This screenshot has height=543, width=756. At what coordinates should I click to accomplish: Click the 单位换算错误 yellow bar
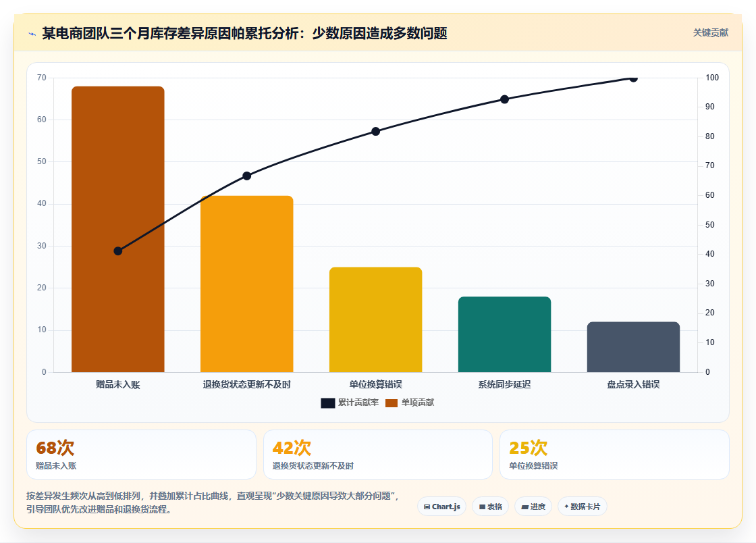[375, 319]
